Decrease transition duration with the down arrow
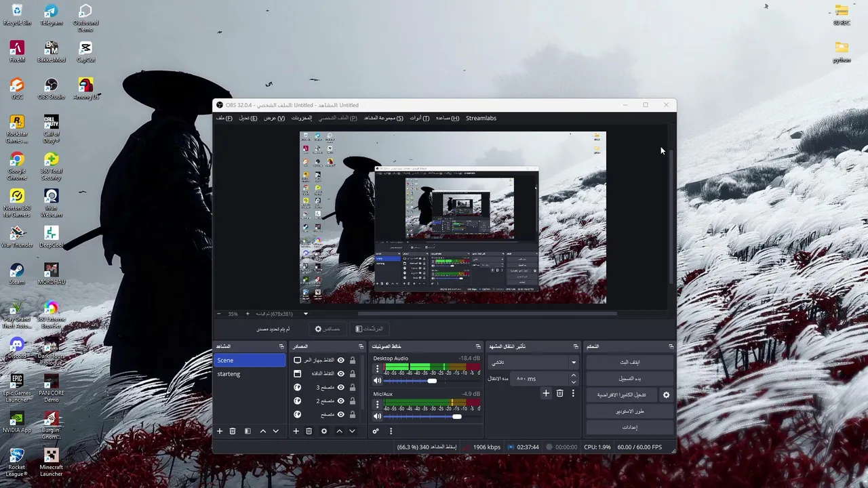The image size is (868, 488). 574,382
